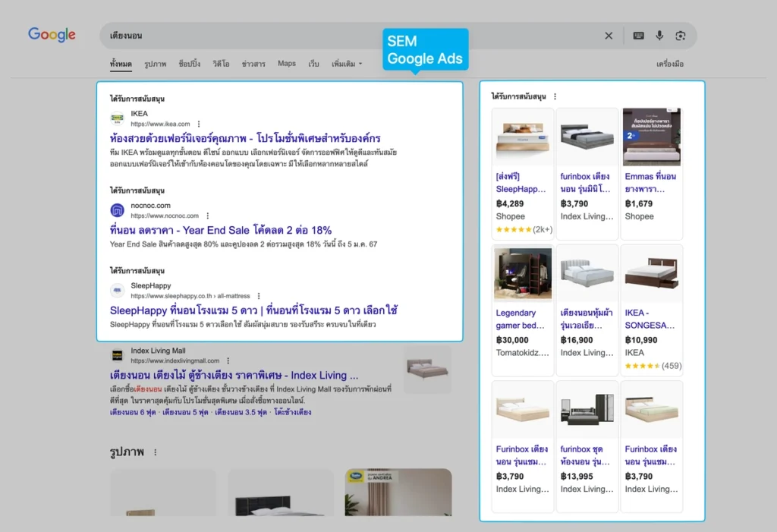Switch to the ช็อปปิ้ง tab
The width and height of the screenshot is (777, 532).
[189, 64]
